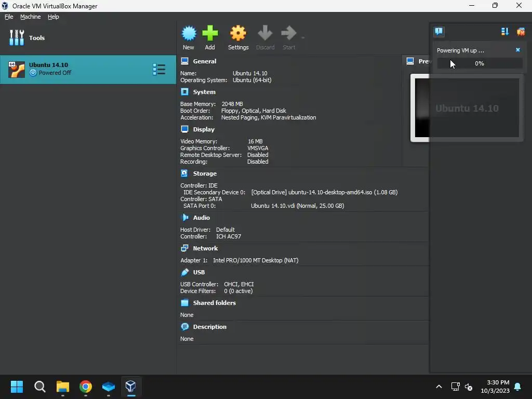The width and height of the screenshot is (532, 399).
Task: Open taskbar Search
Action: click(x=39, y=387)
